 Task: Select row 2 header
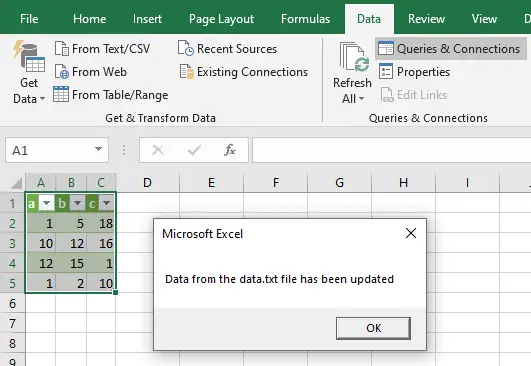tap(13, 223)
